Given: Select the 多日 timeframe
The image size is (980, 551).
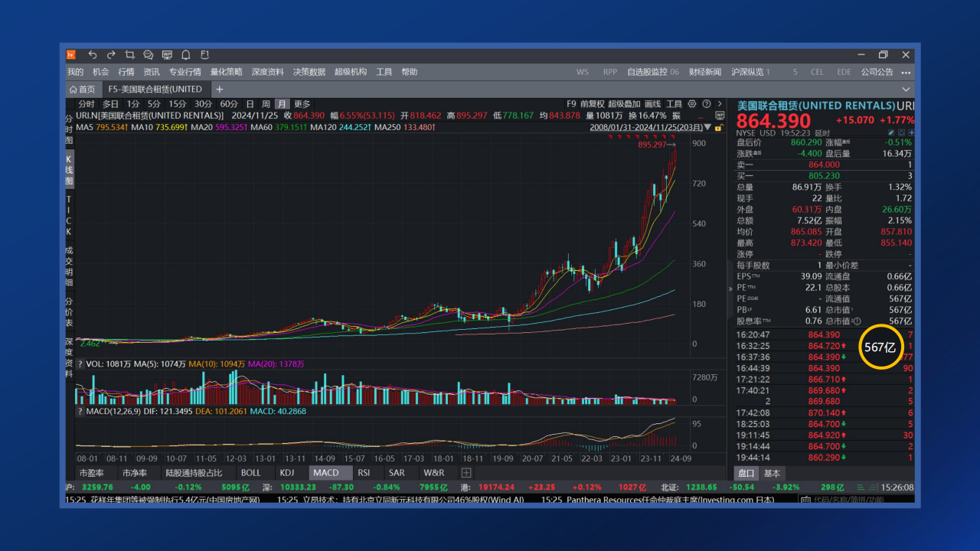Looking at the screenshot, I should coord(111,104).
